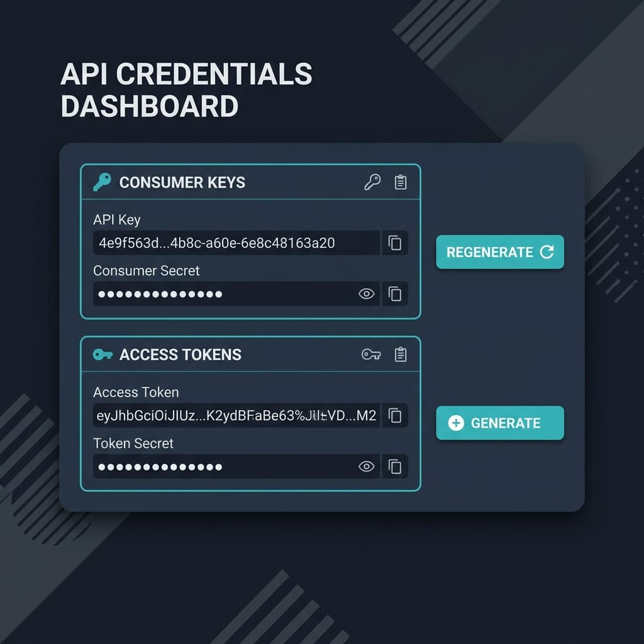The height and width of the screenshot is (644, 644).
Task: Click the plus icon on Generate button
Action: coord(456,423)
